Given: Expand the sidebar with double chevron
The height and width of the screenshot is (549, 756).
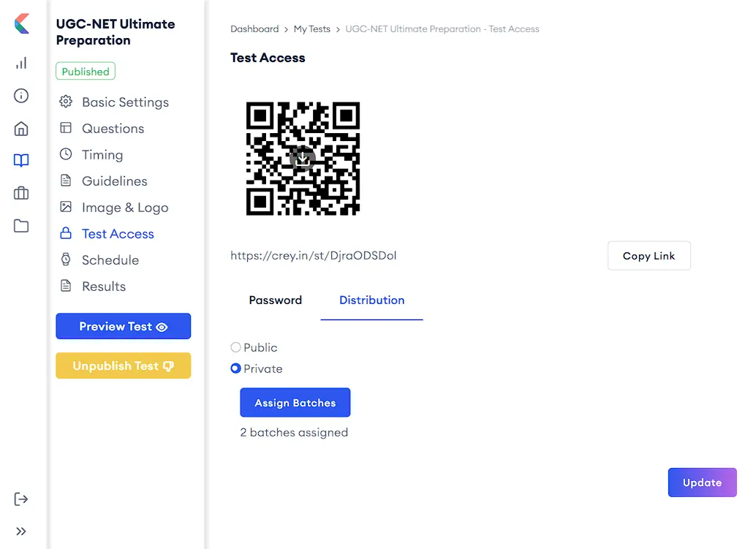Looking at the screenshot, I should click(21, 531).
